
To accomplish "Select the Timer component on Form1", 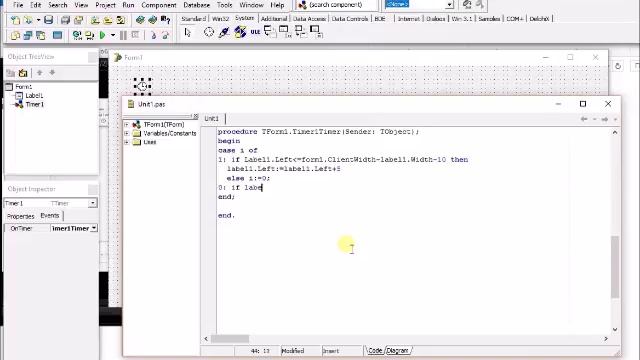I will [x=142, y=86].
